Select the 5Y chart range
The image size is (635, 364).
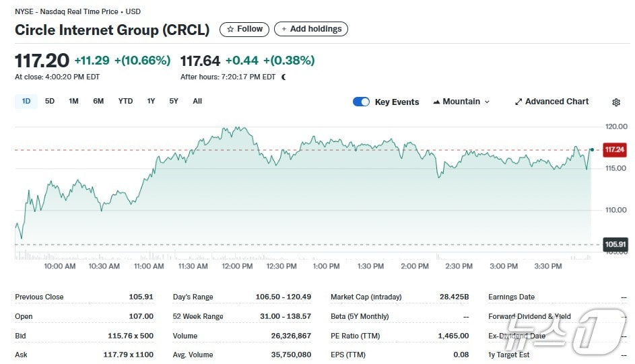174,101
